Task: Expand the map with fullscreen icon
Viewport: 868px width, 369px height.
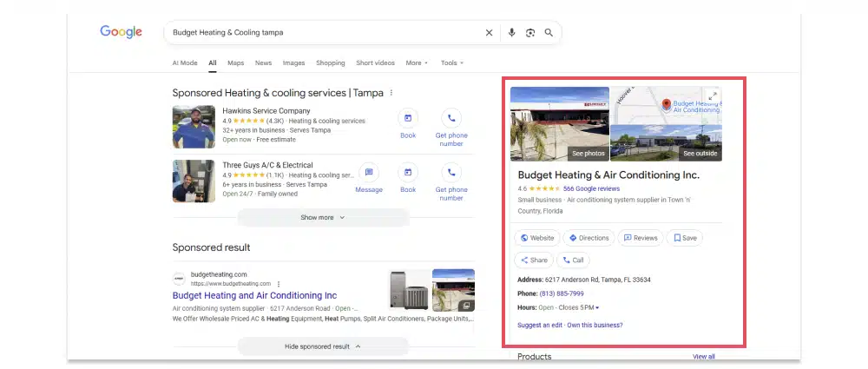Action: tap(713, 96)
